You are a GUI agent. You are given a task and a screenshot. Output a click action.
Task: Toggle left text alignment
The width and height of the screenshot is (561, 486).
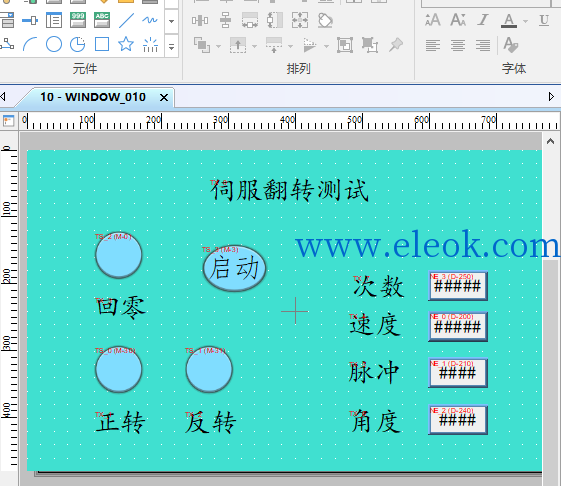433,45
